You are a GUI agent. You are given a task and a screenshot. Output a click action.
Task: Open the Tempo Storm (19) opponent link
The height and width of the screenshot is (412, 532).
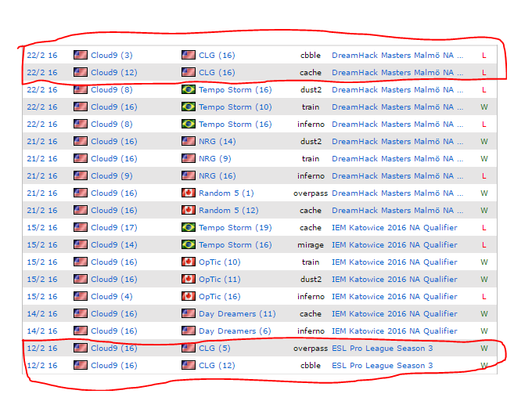[235, 228]
